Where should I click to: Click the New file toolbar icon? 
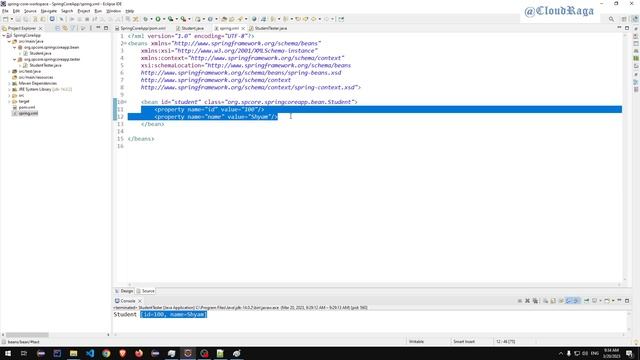pos(5,19)
